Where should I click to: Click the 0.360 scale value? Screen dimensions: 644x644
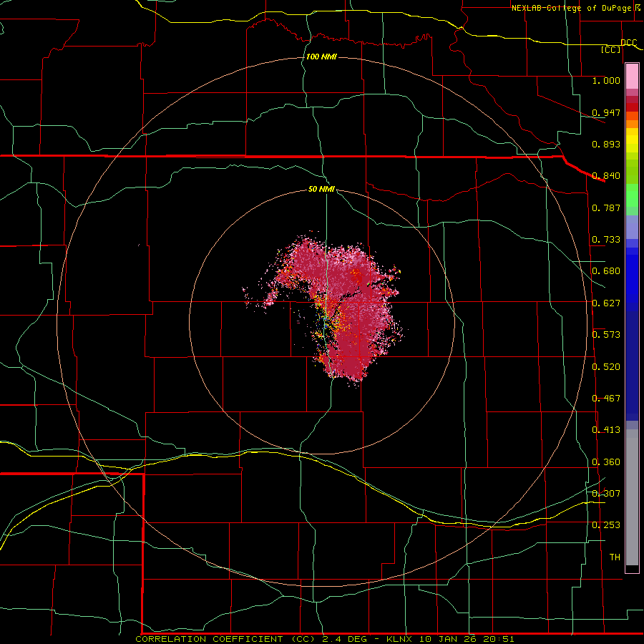click(606, 462)
